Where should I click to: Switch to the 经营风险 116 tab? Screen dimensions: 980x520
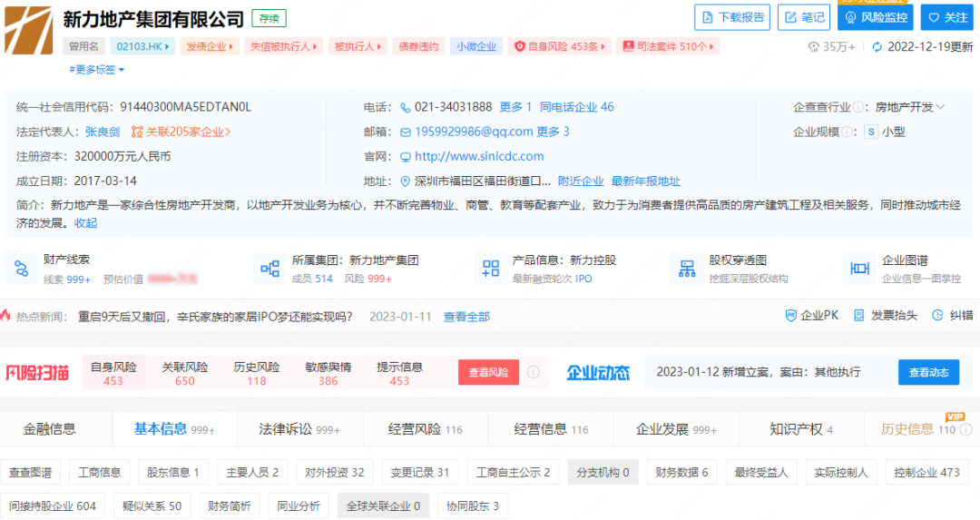pyautogui.click(x=425, y=429)
